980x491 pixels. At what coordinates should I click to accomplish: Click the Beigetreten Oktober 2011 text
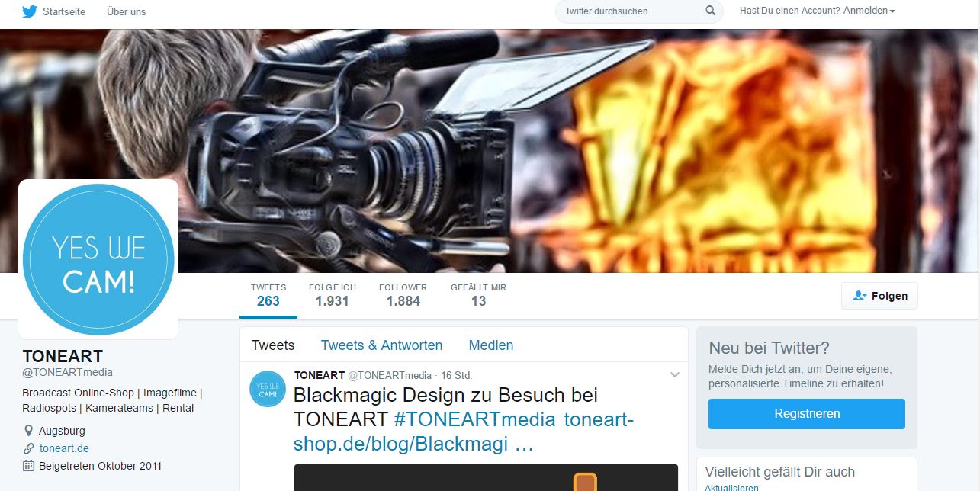point(101,466)
